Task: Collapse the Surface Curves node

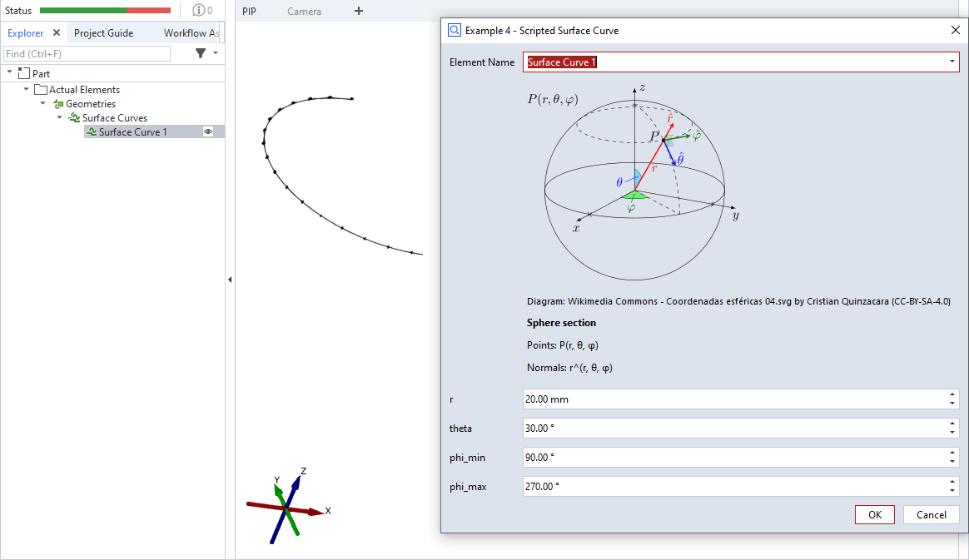Action: coord(60,117)
